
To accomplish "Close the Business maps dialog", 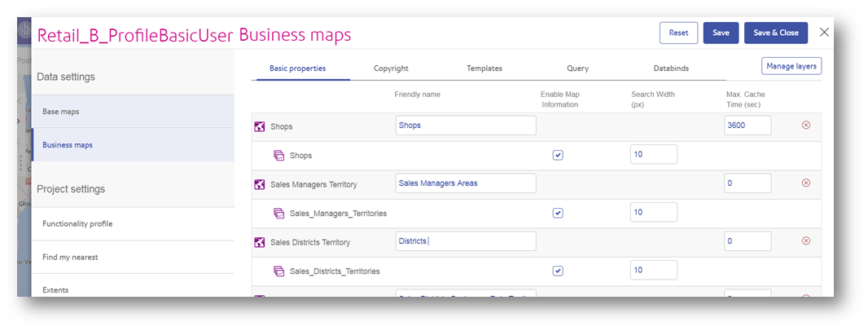I will [x=824, y=33].
